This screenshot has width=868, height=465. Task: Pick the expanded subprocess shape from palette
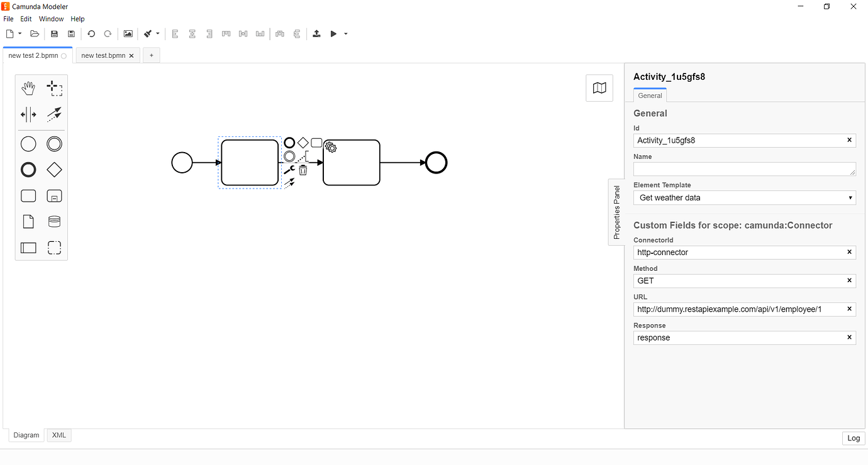[55, 196]
